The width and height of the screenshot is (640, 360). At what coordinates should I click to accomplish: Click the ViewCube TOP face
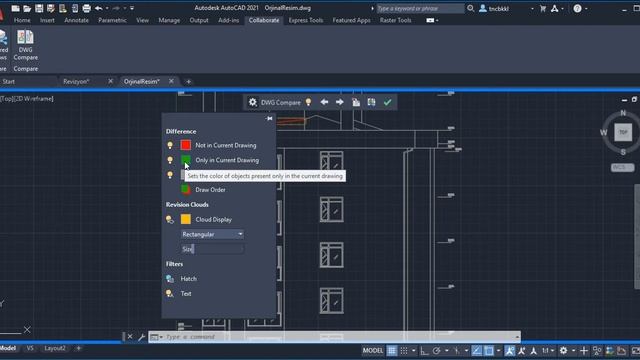point(623,132)
